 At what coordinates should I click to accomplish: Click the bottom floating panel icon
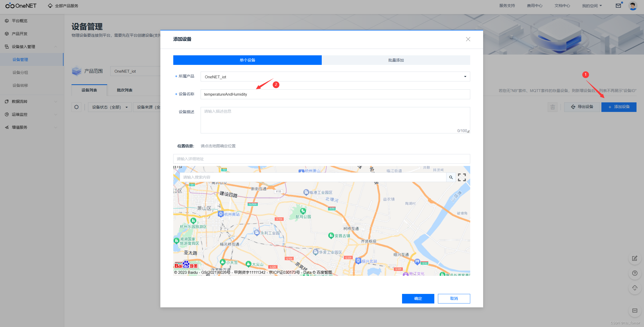635,311
